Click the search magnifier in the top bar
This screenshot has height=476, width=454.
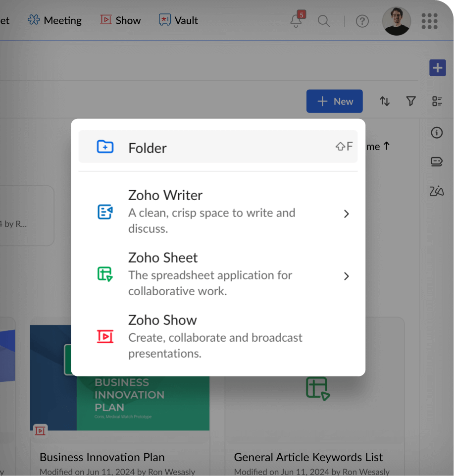pos(324,21)
